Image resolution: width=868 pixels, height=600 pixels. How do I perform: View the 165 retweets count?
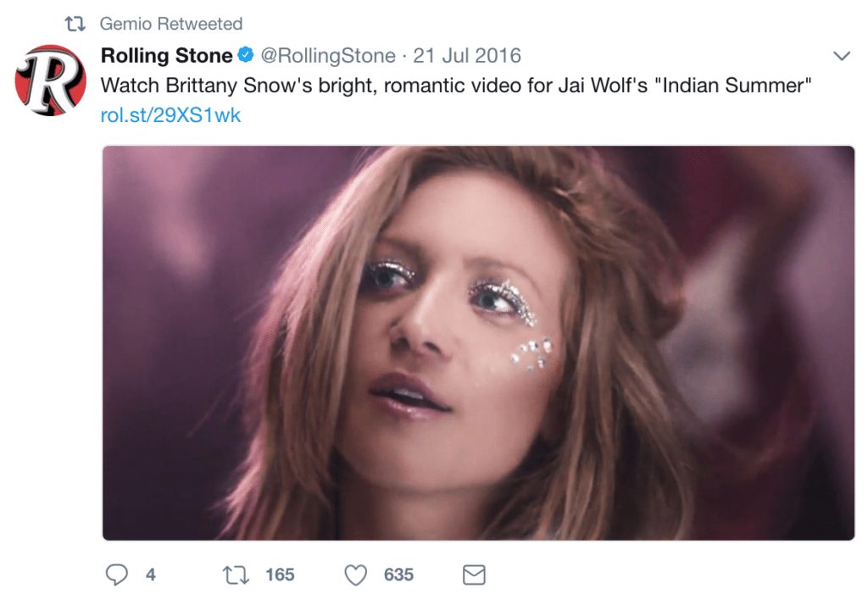pyautogui.click(x=280, y=575)
